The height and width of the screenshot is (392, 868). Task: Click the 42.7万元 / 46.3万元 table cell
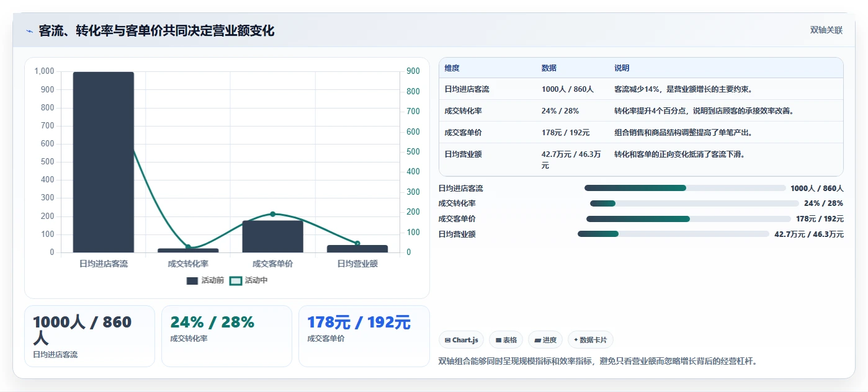tap(571, 160)
